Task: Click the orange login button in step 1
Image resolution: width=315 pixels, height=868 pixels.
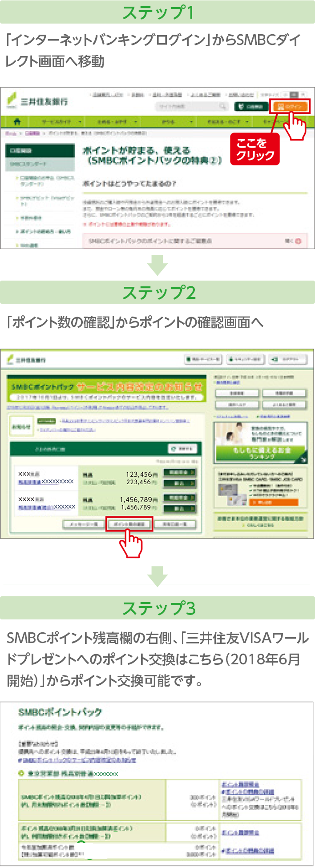Action: click(290, 107)
